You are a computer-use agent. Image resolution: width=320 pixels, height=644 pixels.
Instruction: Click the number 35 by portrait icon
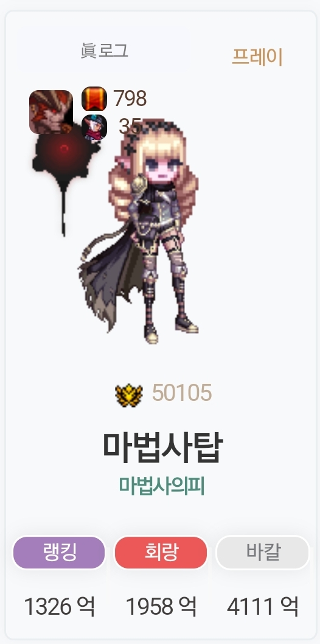pos(130,127)
